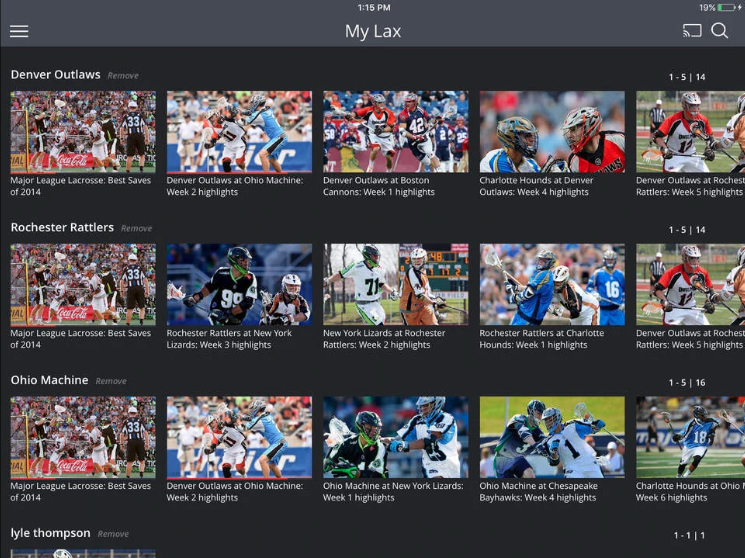Play Rochester Rattlers at New York Lizards video
Screen dimensions: 745x558
[x=239, y=285]
